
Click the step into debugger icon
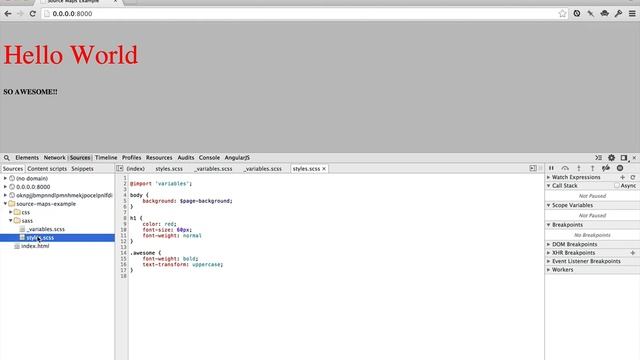578,168
